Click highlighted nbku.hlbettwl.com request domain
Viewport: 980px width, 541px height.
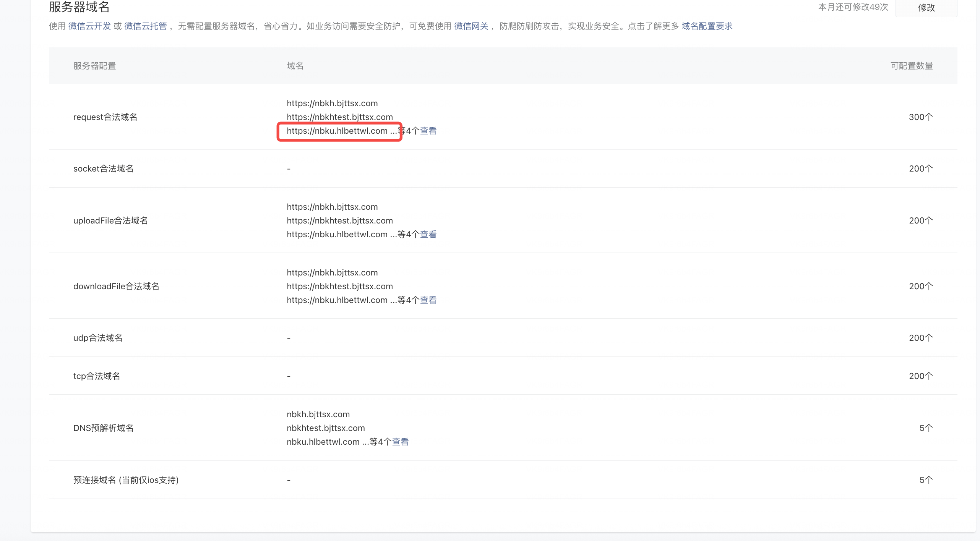tap(337, 131)
